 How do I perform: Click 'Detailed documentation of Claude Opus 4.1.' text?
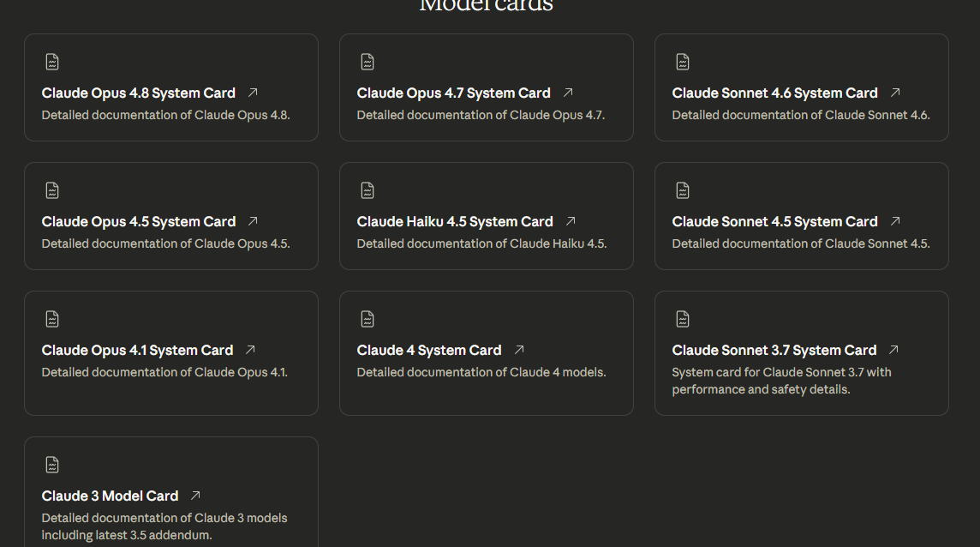point(165,372)
